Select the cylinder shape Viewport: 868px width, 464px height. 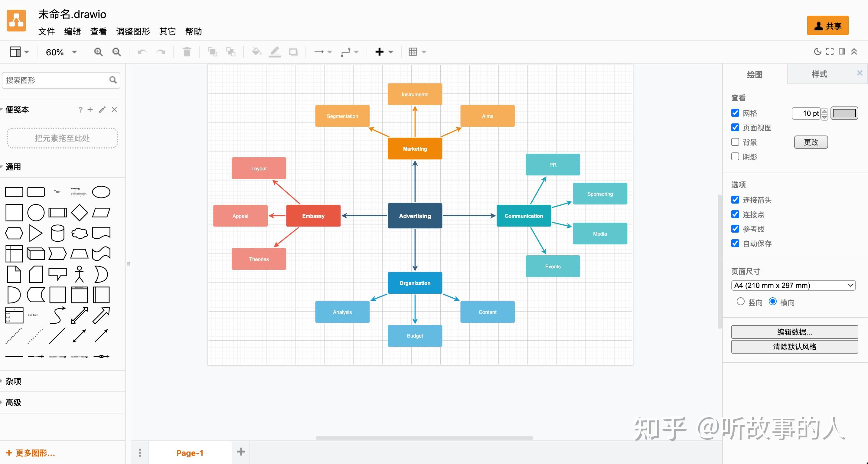click(x=58, y=233)
